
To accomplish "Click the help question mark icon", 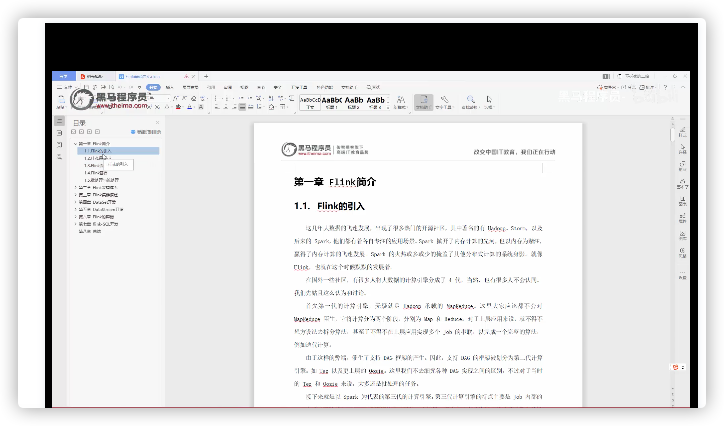I will 665,87.
